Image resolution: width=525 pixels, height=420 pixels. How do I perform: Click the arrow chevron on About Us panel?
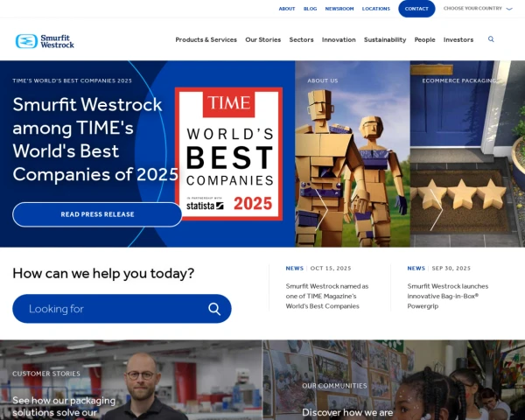(322, 210)
